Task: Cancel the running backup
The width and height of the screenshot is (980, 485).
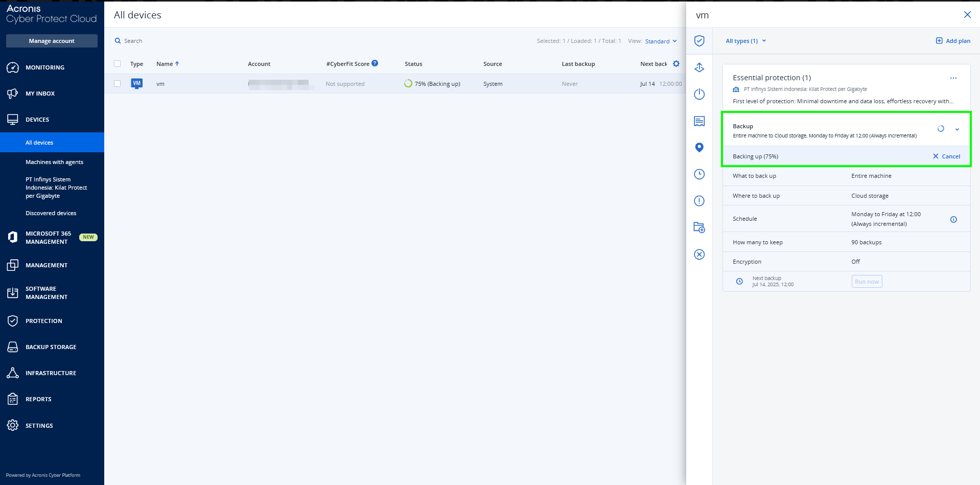Action: (x=946, y=156)
